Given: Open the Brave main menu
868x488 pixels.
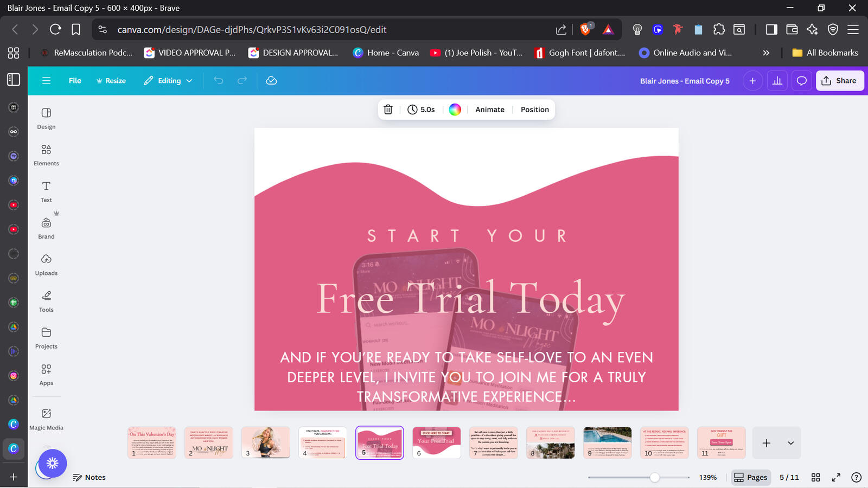Looking at the screenshot, I should coord(853,29).
